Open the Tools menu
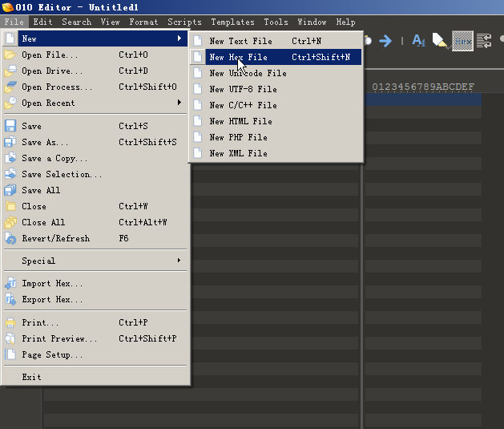The height and width of the screenshot is (429, 504). point(276,22)
